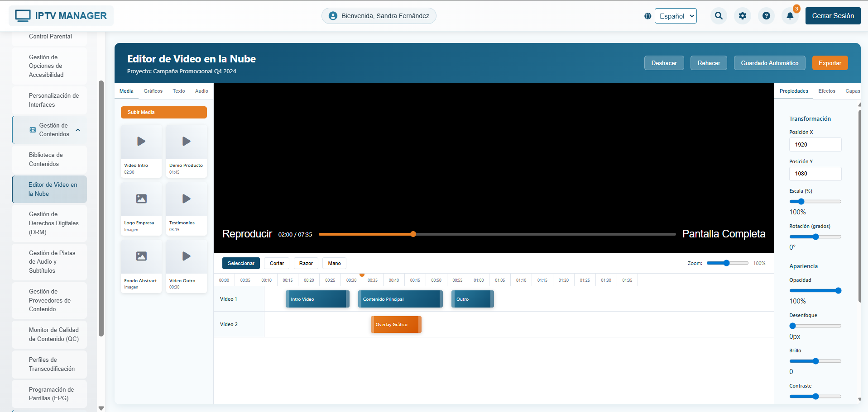Open the search icon
The width and height of the screenshot is (868, 412).
click(719, 15)
